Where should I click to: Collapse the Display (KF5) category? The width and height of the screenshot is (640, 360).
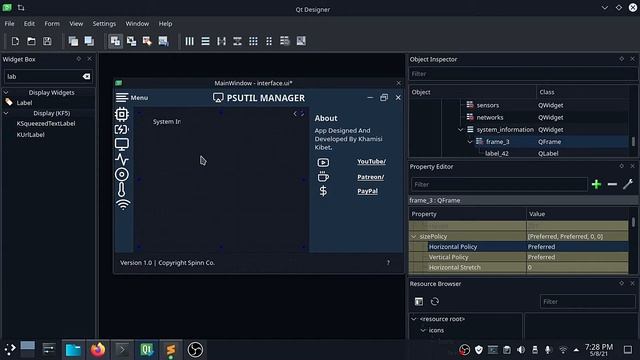pyautogui.click(x=6, y=113)
